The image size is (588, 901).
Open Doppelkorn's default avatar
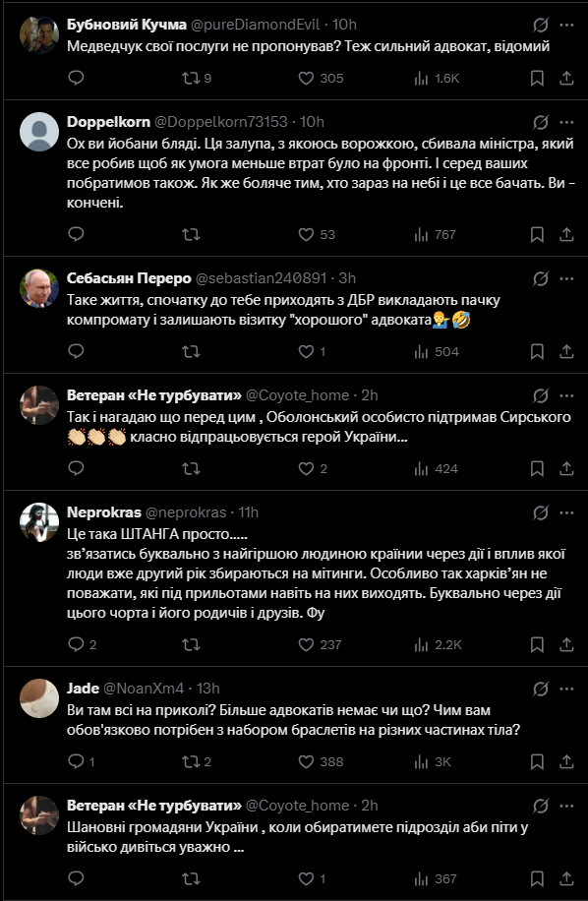click(39, 132)
